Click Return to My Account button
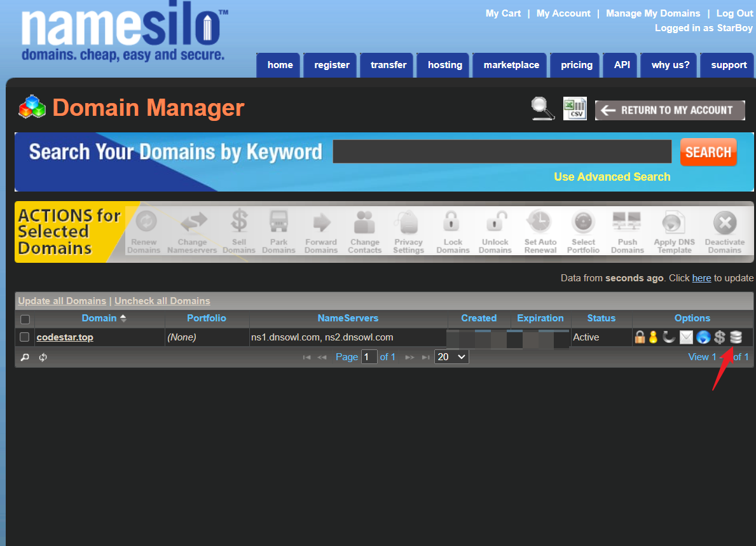The image size is (756, 546). coord(670,110)
